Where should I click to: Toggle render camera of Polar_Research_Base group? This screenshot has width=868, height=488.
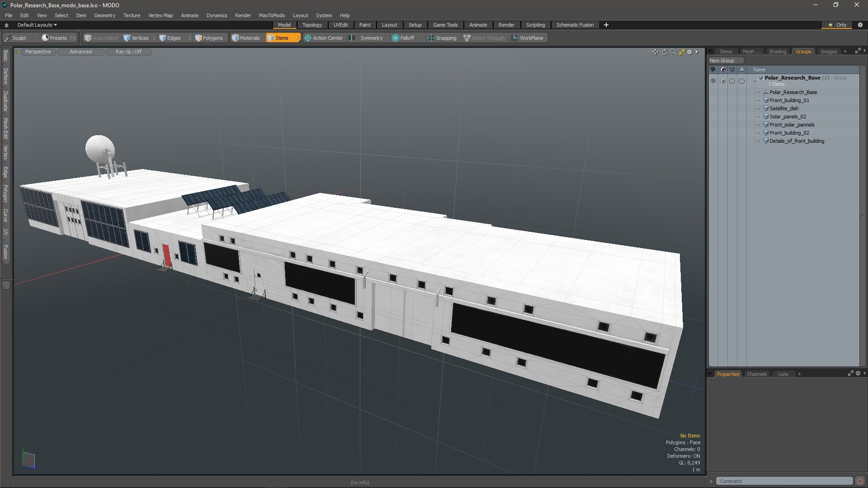(x=722, y=81)
